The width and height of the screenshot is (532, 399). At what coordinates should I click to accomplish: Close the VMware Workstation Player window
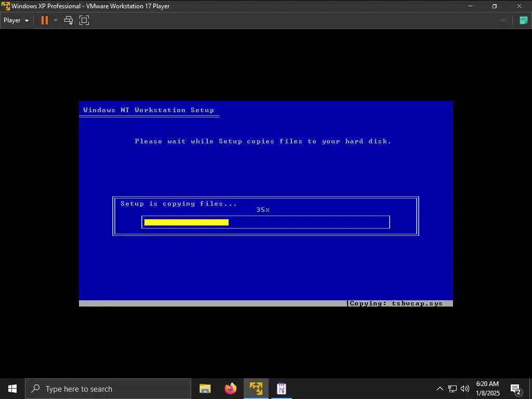click(x=519, y=6)
